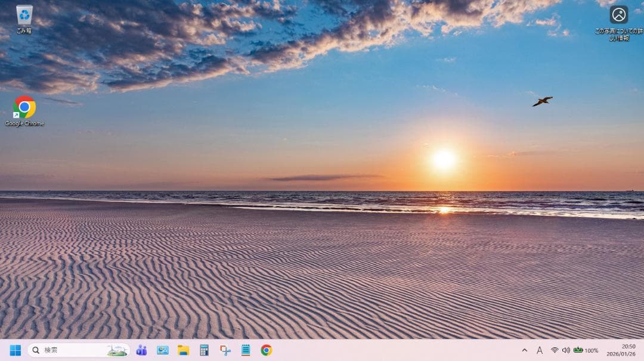Expand hidden tray icons with the chevron

(524, 351)
